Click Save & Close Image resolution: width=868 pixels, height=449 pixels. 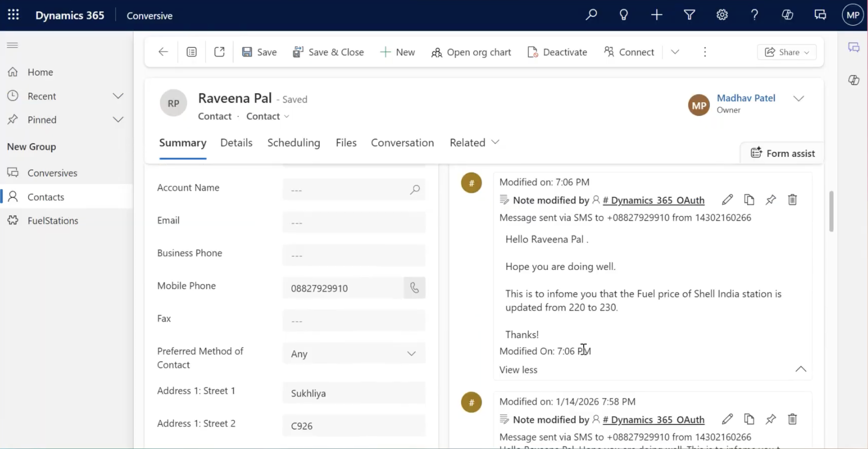point(328,52)
